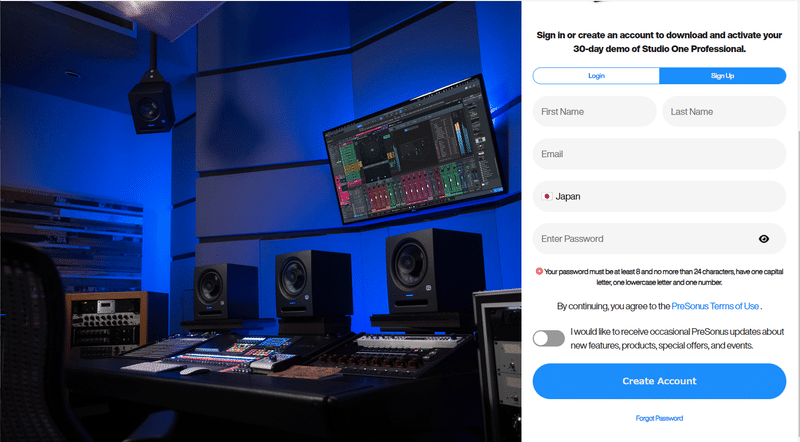Click the studio photo's wall-mounted monitor

point(414,151)
